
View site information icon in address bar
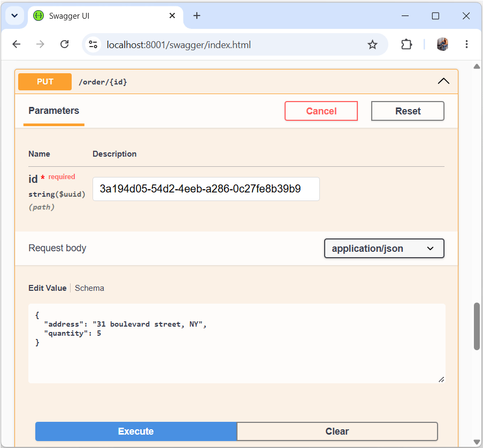93,45
